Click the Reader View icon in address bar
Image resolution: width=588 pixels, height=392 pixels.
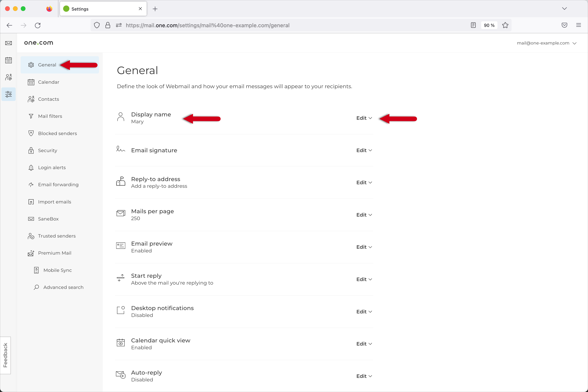(x=473, y=25)
